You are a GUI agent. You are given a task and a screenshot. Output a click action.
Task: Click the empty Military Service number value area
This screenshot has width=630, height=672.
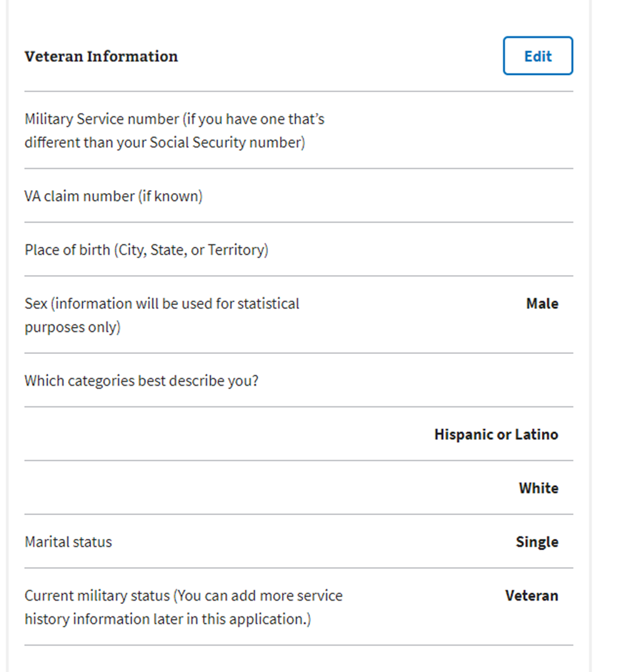(487, 131)
